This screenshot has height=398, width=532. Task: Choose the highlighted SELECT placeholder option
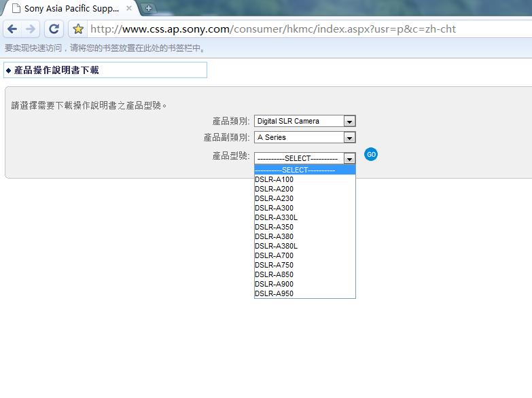pyautogui.click(x=304, y=170)
